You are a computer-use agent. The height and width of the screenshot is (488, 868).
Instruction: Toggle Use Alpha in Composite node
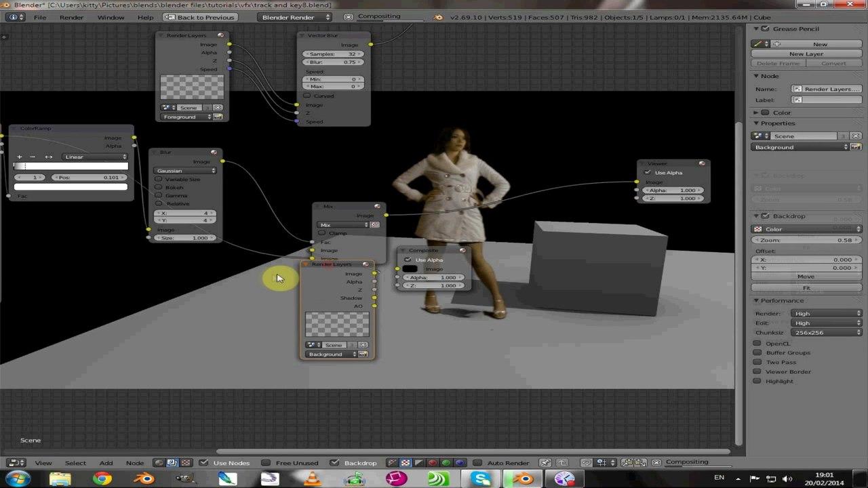pos(408,260)
